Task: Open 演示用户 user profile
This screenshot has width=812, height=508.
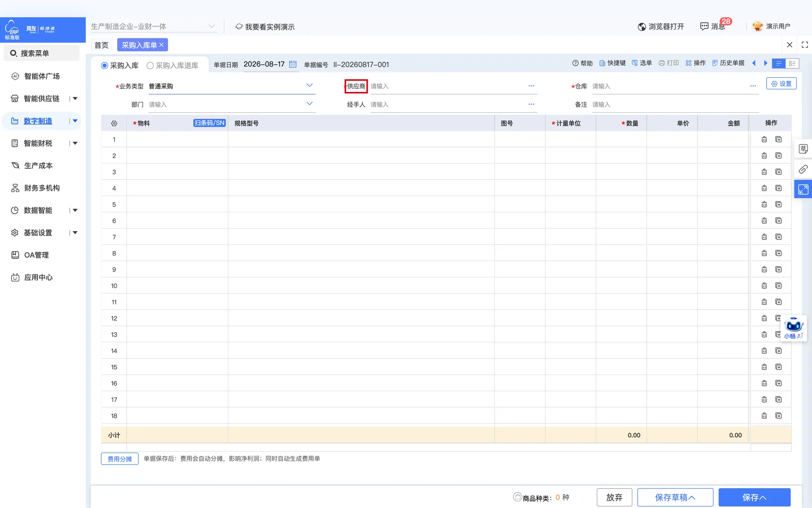Action: [771, 26]
